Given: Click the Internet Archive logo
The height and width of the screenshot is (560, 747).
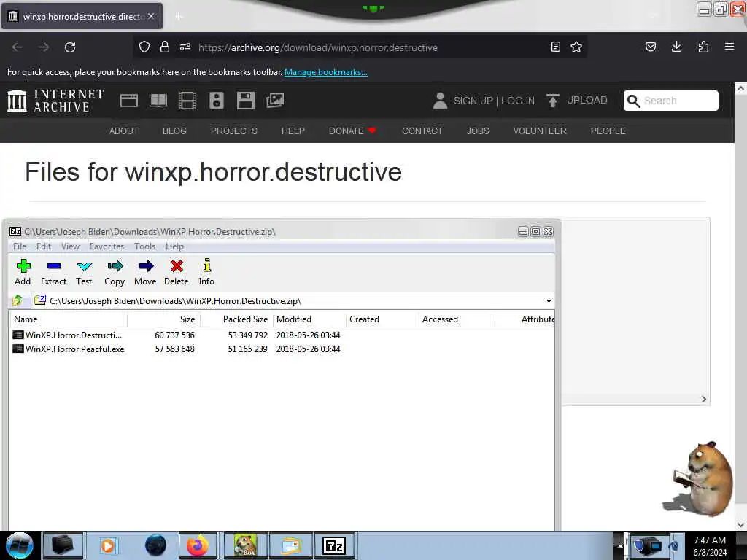Looking at the screenshot, I should [55, 101].
